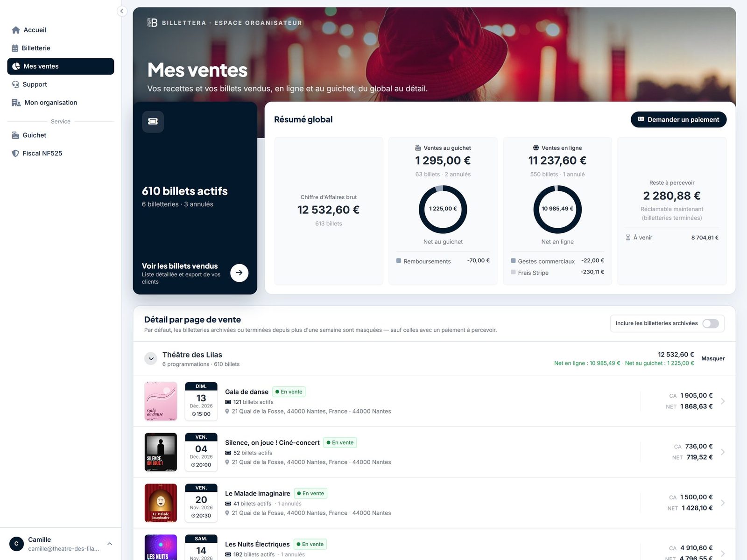Image resolution: width=747 pixels, height=560 pixels.
Task: Click the Reste à percevoir 2 280,88 € amount
Action: click(672, 196)
